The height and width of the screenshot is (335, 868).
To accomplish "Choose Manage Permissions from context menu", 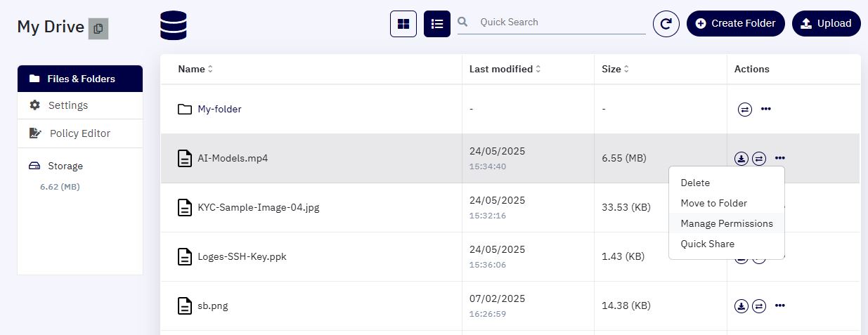I will (727, 223).
